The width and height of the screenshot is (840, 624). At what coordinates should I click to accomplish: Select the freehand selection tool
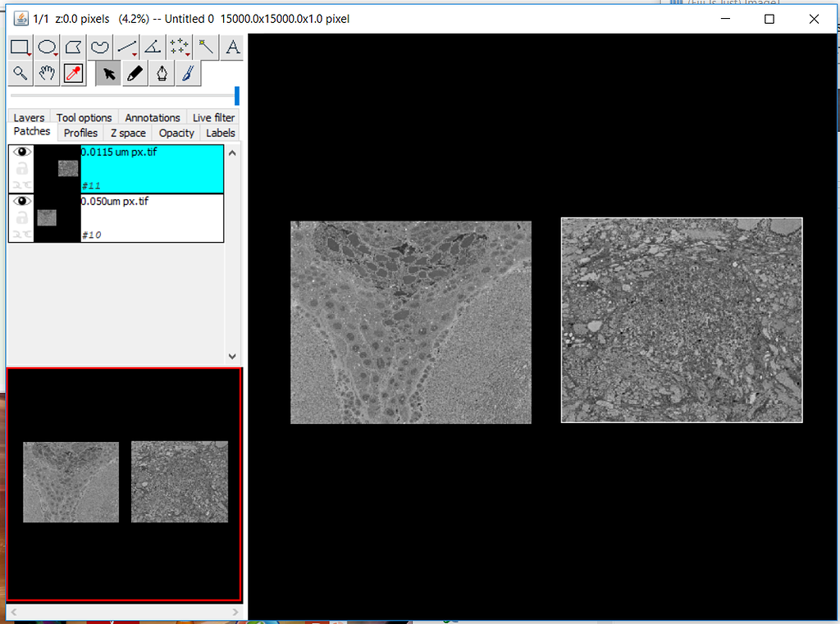[99, 47]
